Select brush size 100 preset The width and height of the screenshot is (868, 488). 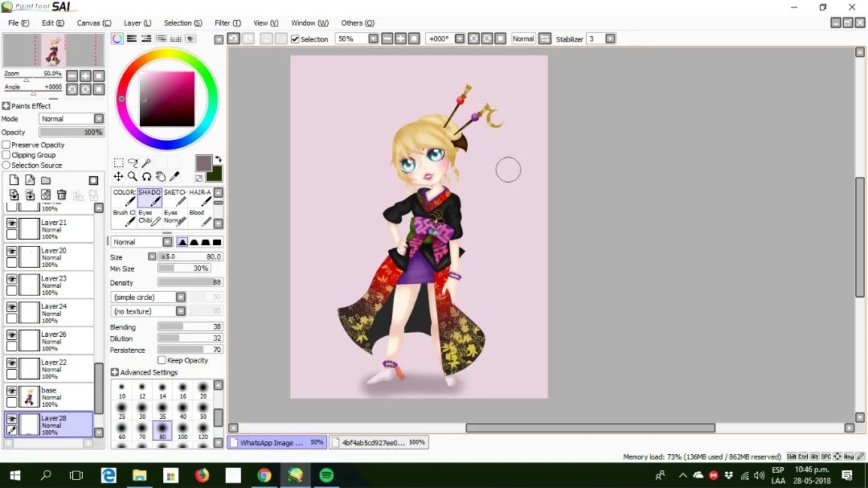point(182,430)
